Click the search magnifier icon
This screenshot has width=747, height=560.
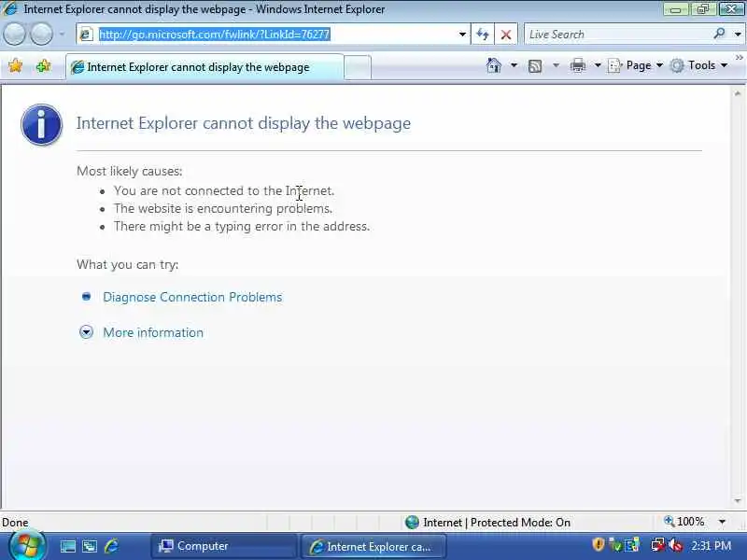coord(719,34)
